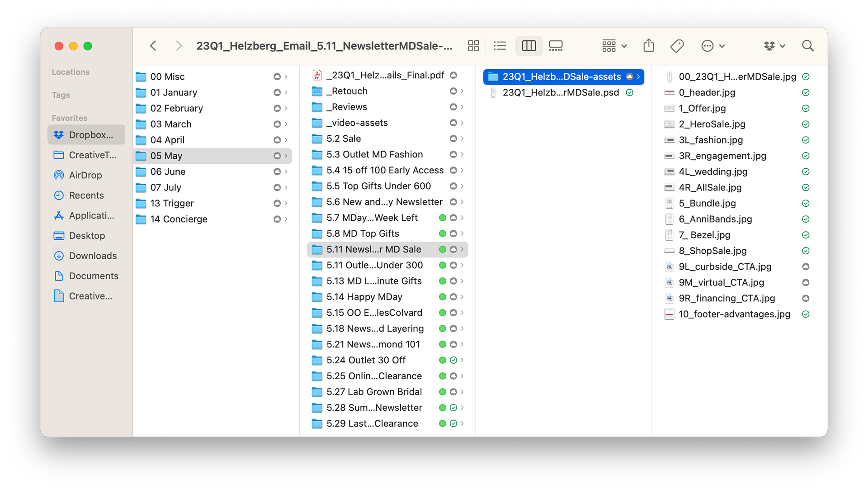Expand the 07 July folder chevron
This screenshot has height=490, width=868.
coord(286,187)
